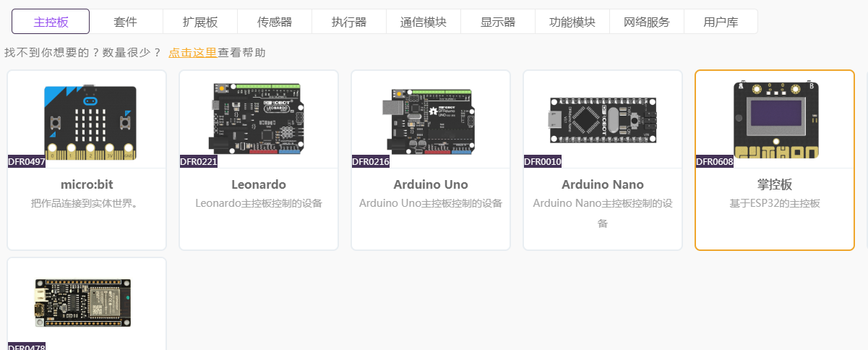Switch to the 传感器 tab
The width and height of the screenshot is (868, 350).
[275, 22]
